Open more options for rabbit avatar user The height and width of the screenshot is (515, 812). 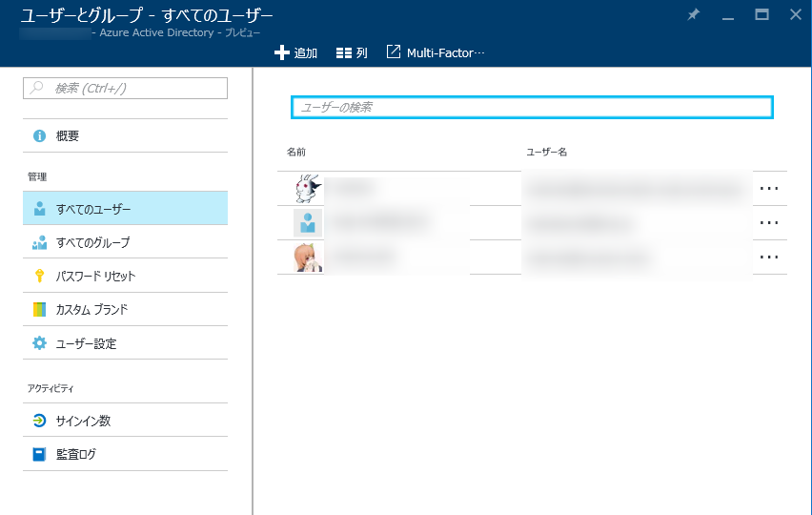pyautogui.click(x=769, y=189)
